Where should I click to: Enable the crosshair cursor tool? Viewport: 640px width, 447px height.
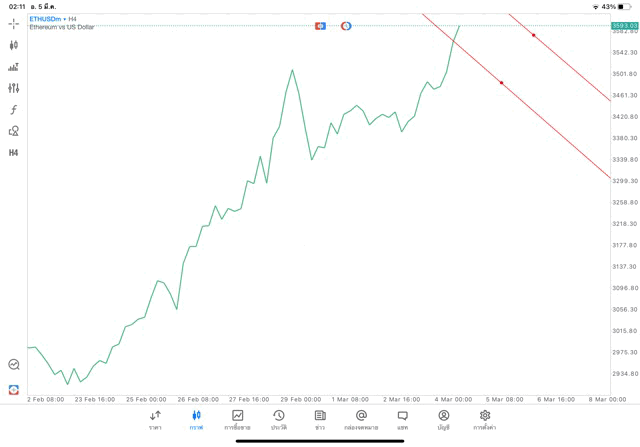[14, 23]
